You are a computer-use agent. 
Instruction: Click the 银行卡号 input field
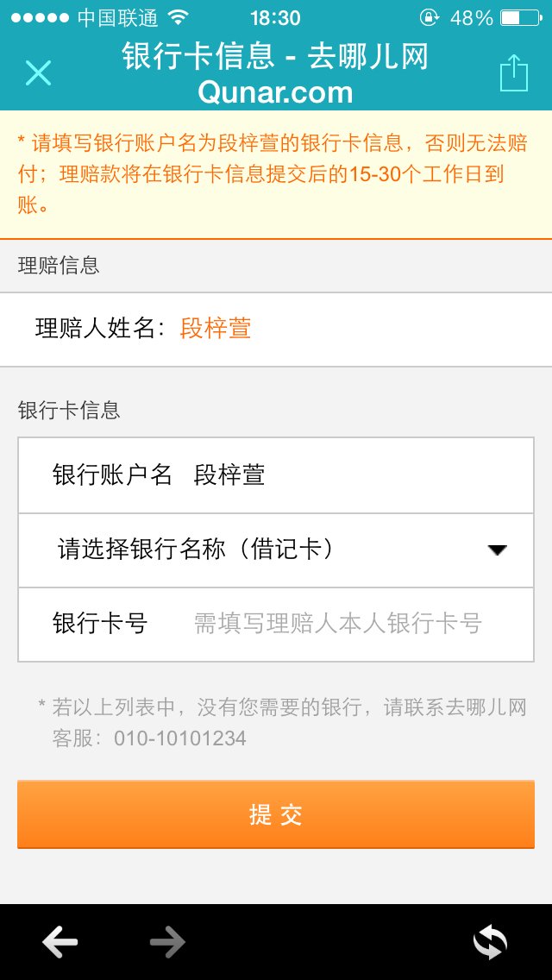pyautogui.click(x=336, y=623)
